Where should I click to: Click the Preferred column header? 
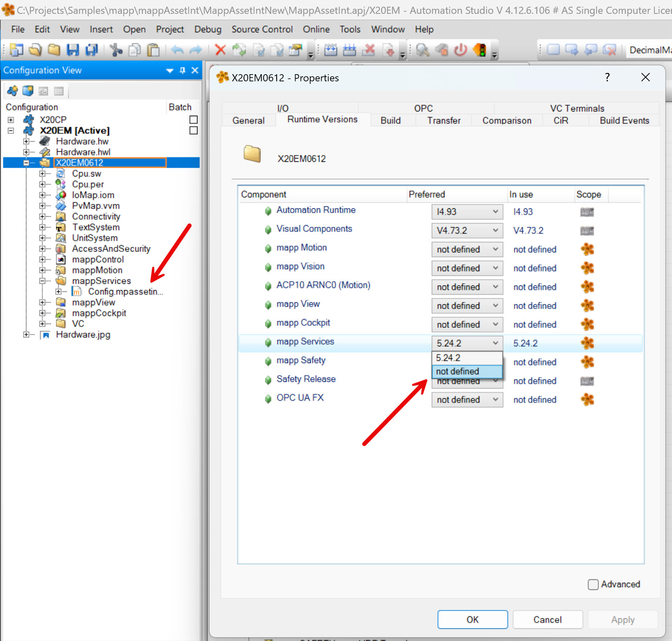tap(457, 195)
